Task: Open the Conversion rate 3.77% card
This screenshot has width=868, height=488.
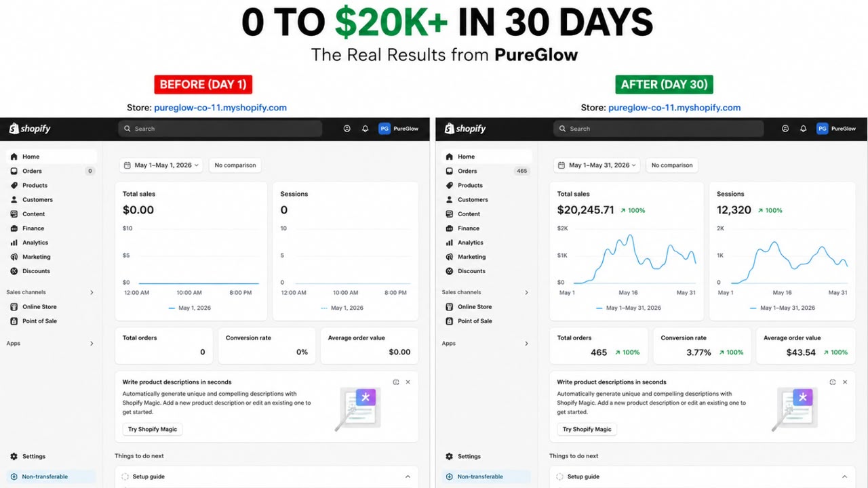Action: (702, 346)
